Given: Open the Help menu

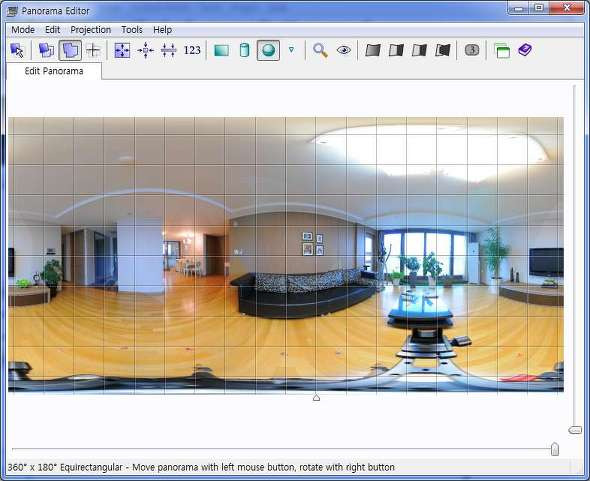Looking at the screenshot, I should click(163, 30).
